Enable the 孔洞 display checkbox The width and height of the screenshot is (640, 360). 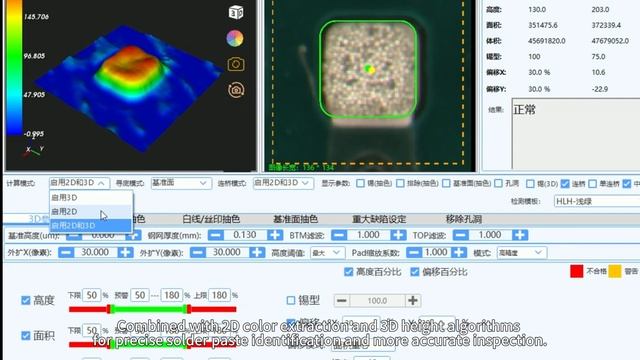click(x=498, y=183)
